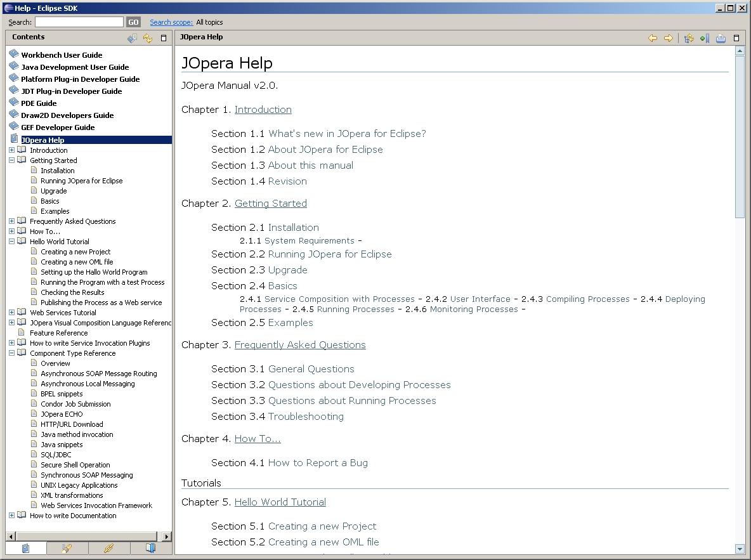Open the Chapter 2 Getting Started link
The height and width of the screenshot is (560, 751).
[x=271, y=204]
